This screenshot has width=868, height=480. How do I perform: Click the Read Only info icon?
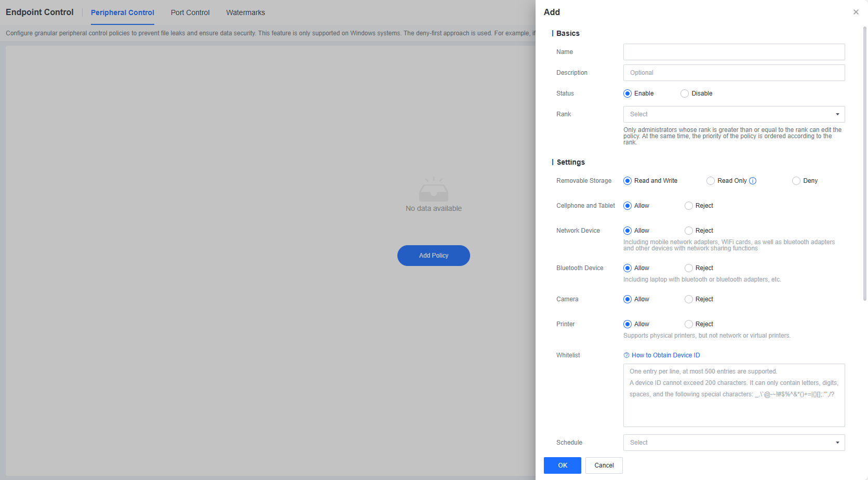point(753,181)
